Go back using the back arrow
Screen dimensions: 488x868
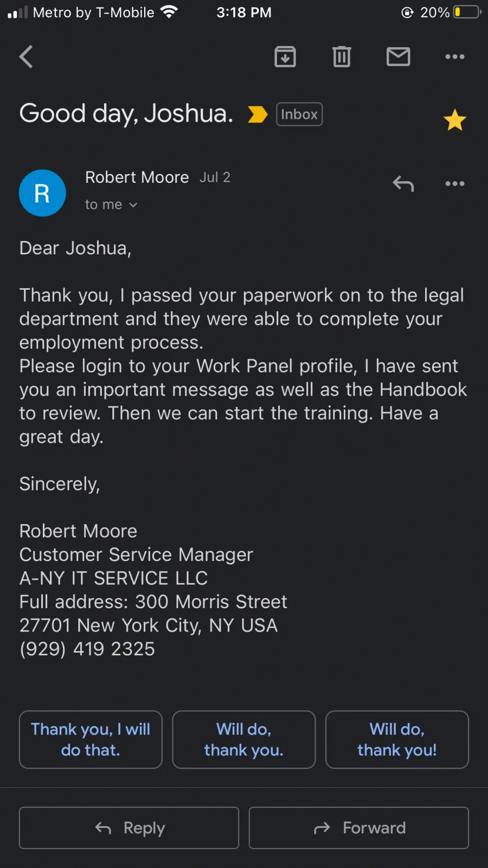tap(26, 56)
